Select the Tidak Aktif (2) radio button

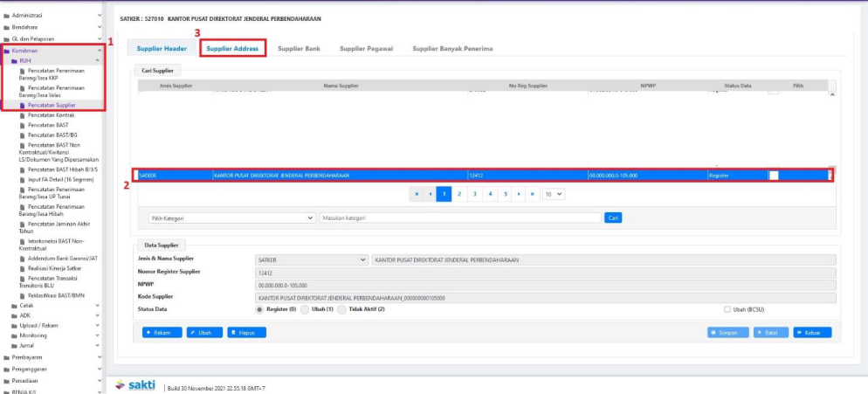point(341,309)
